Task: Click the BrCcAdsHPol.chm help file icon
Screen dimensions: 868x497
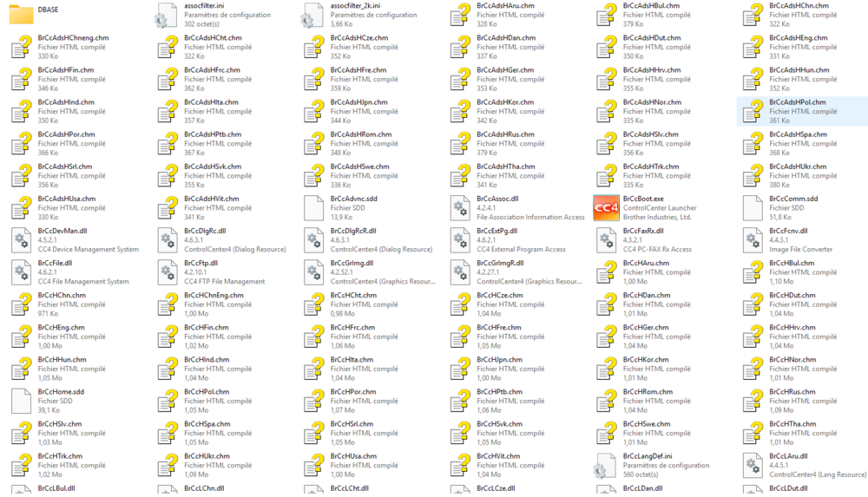Action: click(x=753, y=112)
